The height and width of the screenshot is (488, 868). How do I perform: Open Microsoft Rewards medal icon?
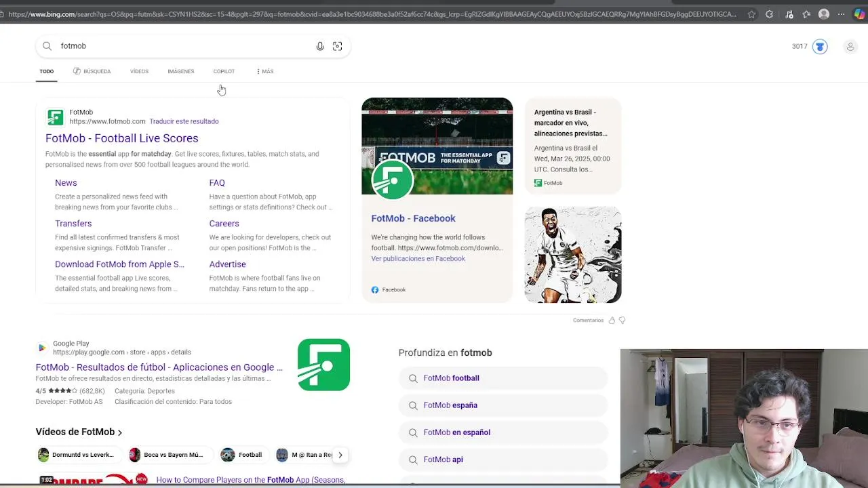820,47
